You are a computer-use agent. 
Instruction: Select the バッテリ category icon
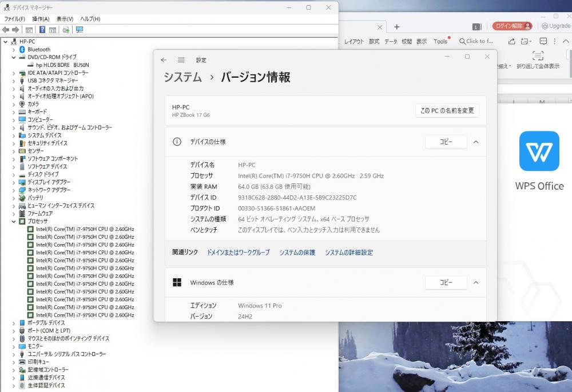[x=22, y=198]
